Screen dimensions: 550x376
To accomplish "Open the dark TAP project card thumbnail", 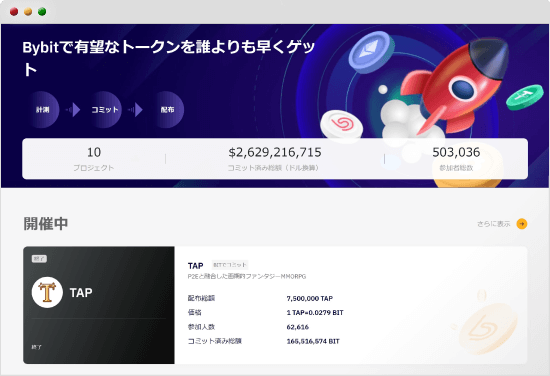I will pyautogui.click(x=99, y=305).
